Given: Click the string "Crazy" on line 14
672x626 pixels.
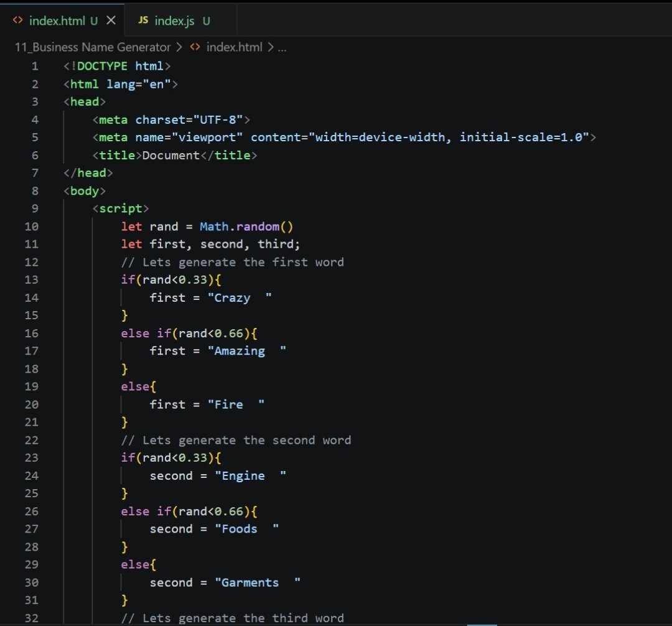Looking at the screenshot, I should click(x=240, y=297).
